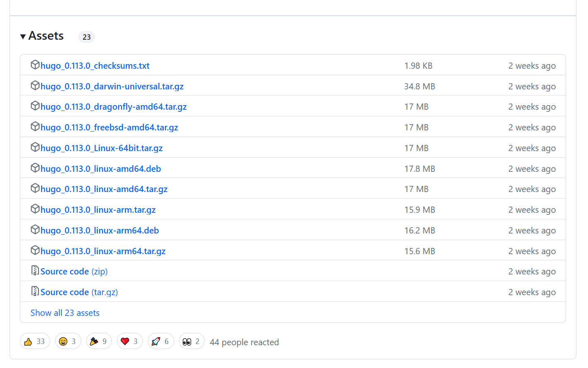This screenshot has width=588, height=368.
Task: Click package icon next to darwin-universal tarball
Action: [35, 86]
